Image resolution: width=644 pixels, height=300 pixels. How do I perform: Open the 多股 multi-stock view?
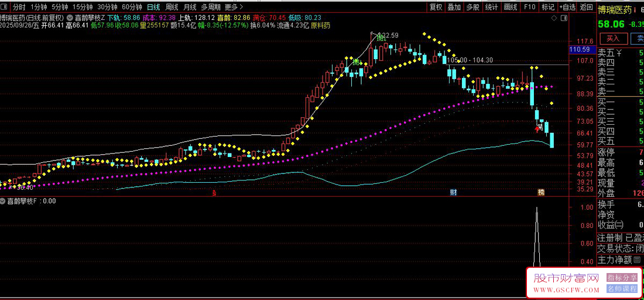(x=472, y=7)
